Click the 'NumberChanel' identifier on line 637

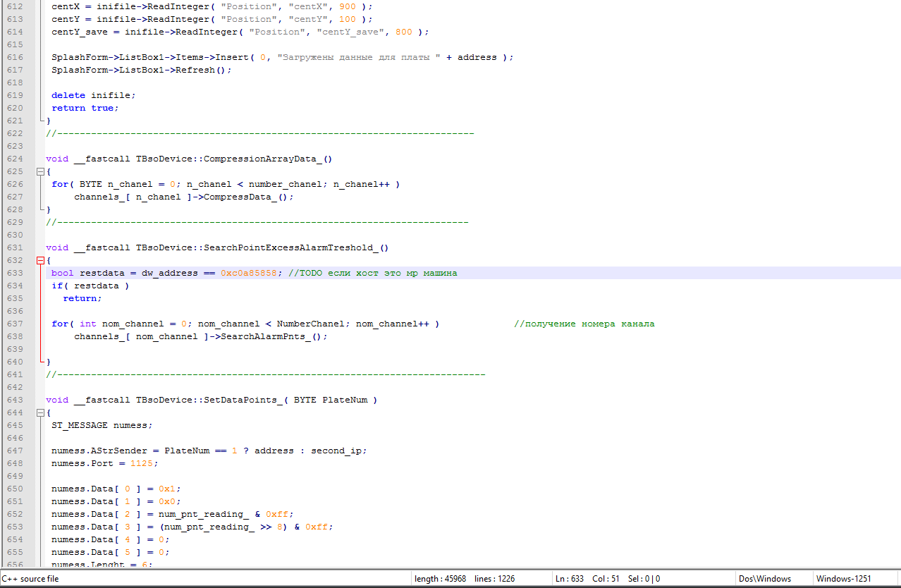[x=311, y=324]
